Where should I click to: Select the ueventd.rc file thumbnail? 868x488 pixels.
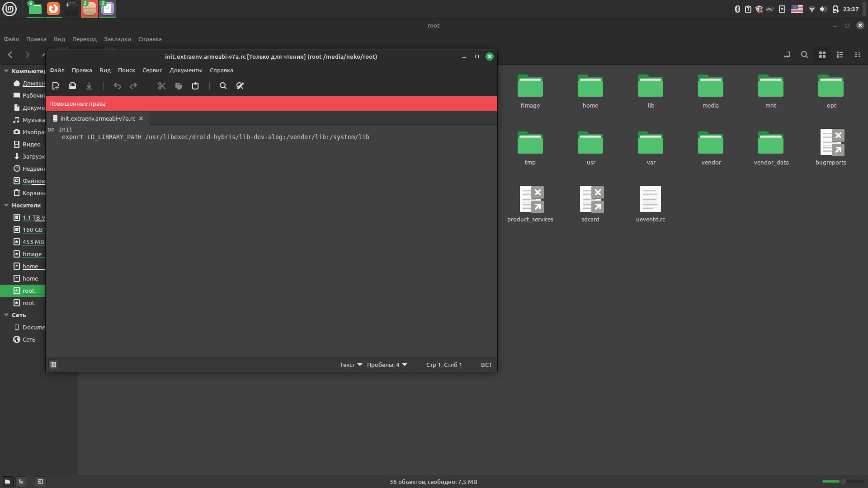[650, 199]
